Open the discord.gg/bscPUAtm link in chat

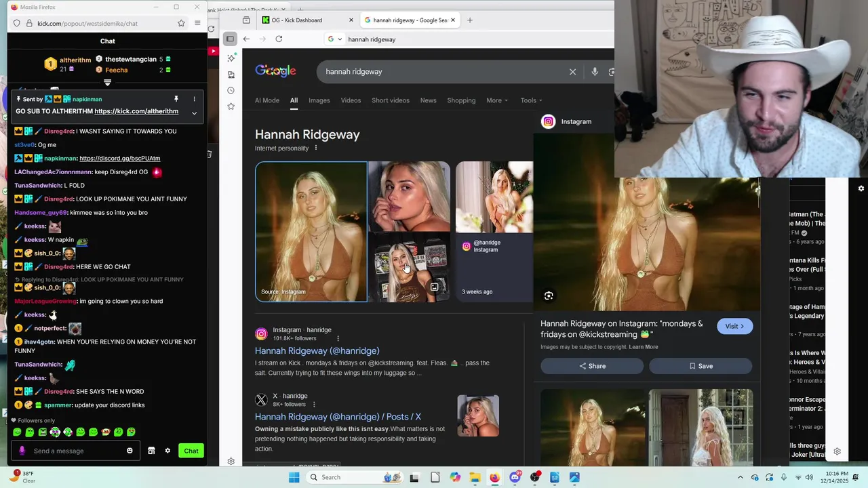pos(119,158)
